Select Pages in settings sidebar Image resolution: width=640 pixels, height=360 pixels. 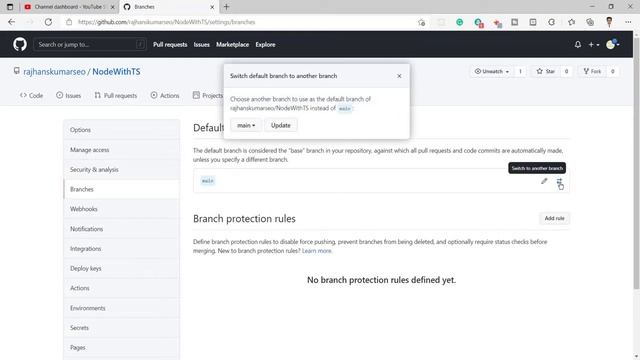(122, 348)
